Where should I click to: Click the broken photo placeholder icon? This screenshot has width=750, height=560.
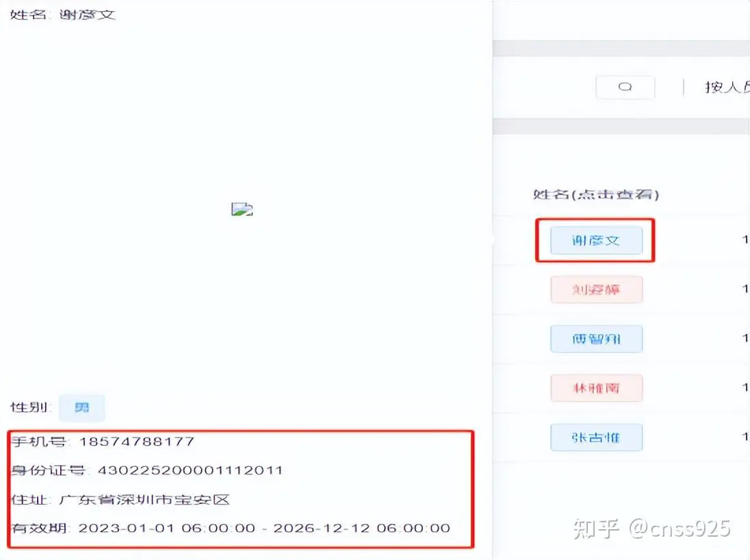tap(242, 209)
